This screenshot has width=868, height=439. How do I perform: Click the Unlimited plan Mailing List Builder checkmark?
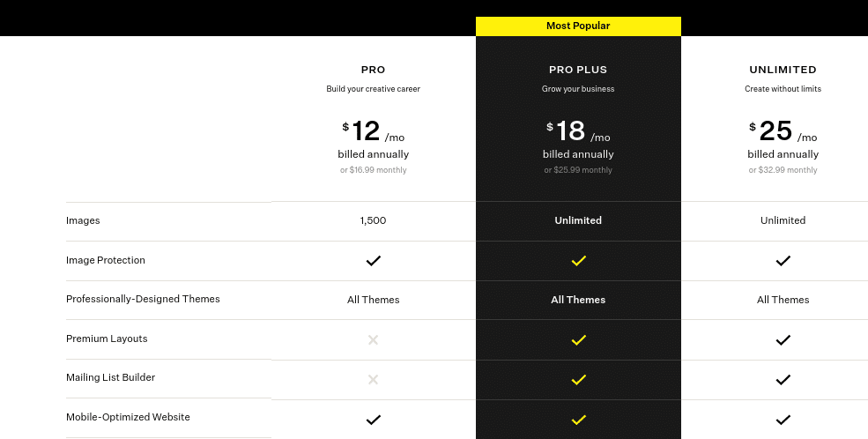tap(783, 380)
